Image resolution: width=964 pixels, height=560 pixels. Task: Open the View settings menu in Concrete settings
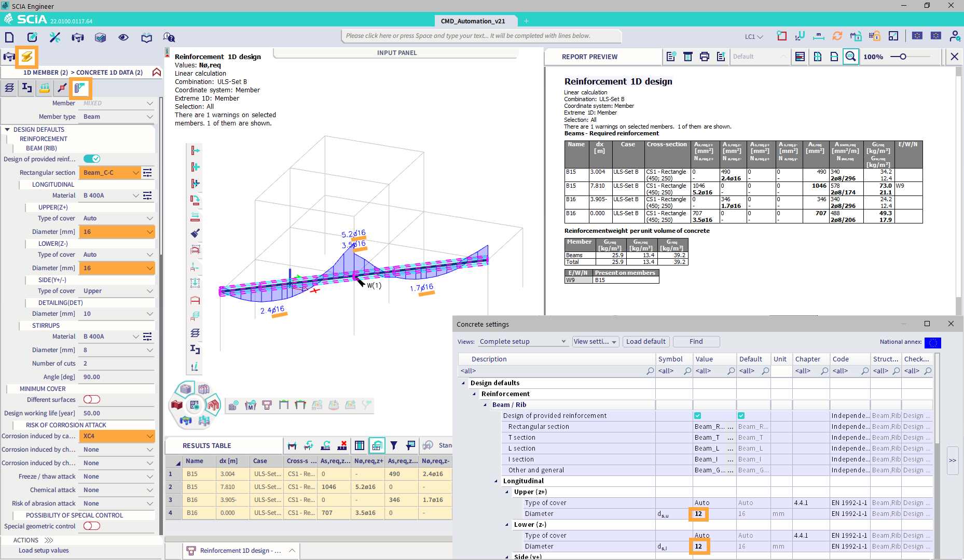595,341
